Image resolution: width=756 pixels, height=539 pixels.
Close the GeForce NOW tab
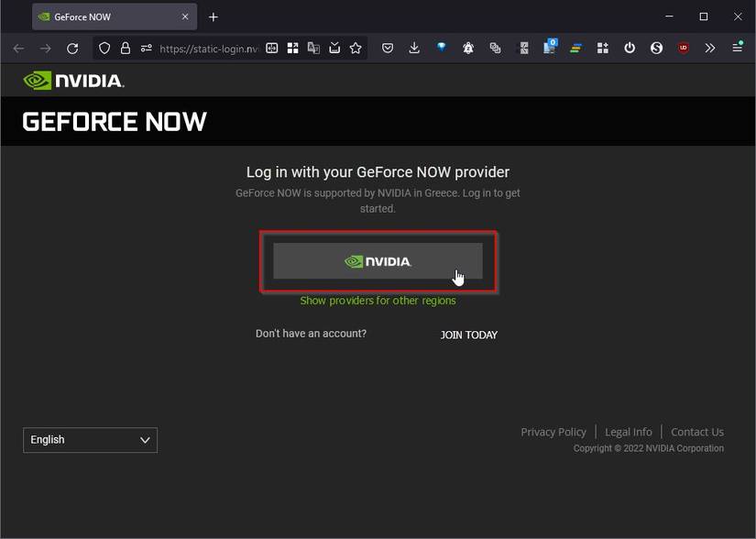pos(185,16)
